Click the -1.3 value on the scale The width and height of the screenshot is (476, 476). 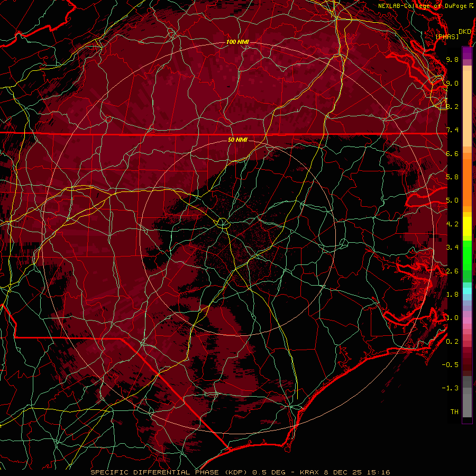[x=450, y=388]
